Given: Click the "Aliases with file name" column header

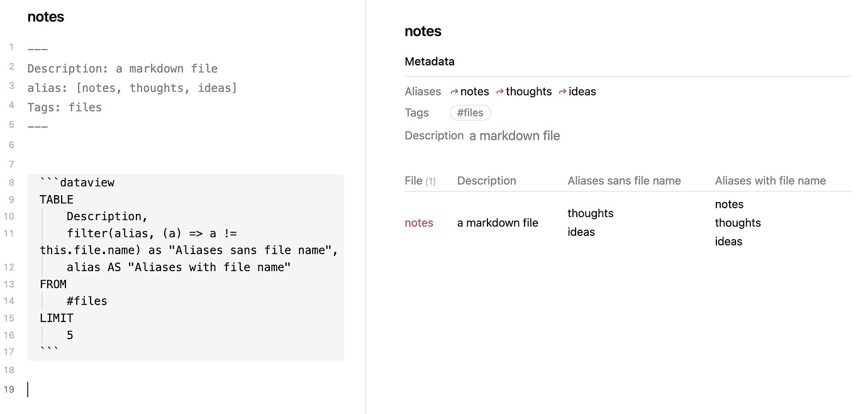Looking at the screenshot, I should pyautogui.click(x=770, y=181).
